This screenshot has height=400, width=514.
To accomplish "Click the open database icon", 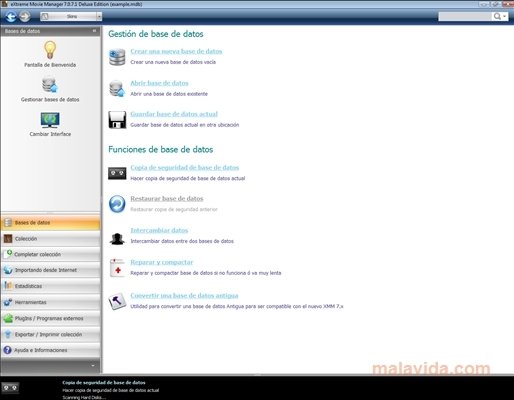I will pyautogui.click(x=117, y=88).
